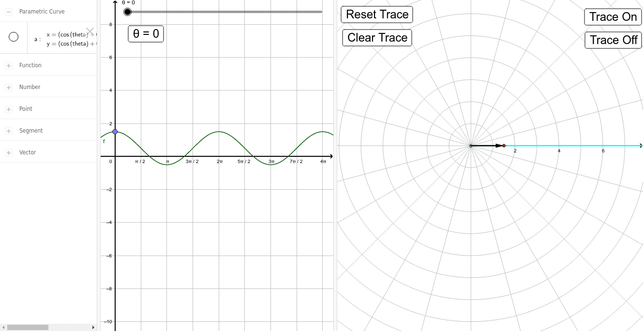Click the black vector arrow at origin
The height and width of the screenshot is (332, 644).
coord(486,146)
